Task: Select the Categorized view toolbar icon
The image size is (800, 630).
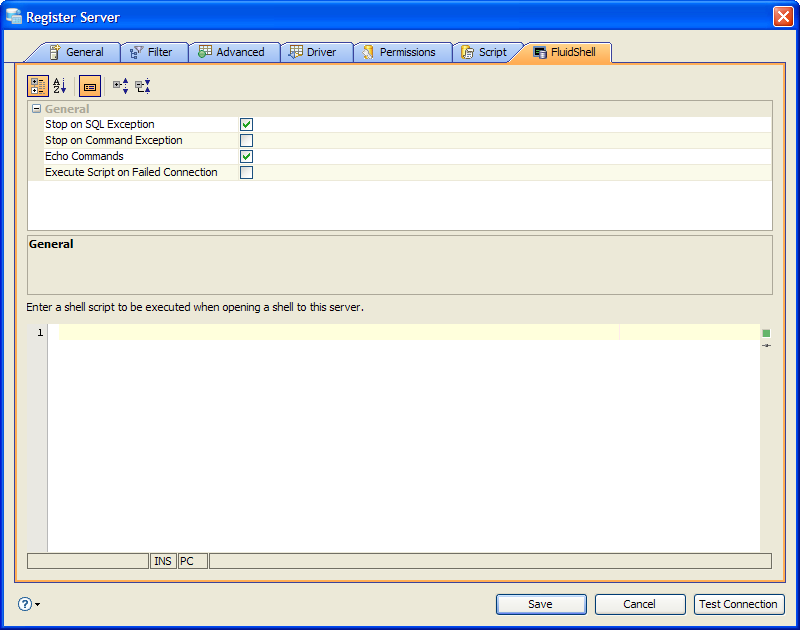Action: 38,86
